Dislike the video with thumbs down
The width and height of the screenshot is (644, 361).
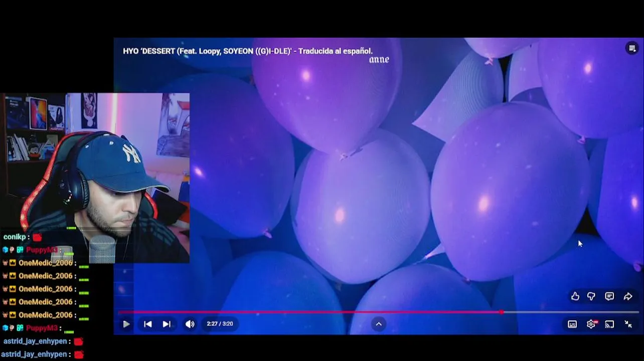click(x=591, y=296)
